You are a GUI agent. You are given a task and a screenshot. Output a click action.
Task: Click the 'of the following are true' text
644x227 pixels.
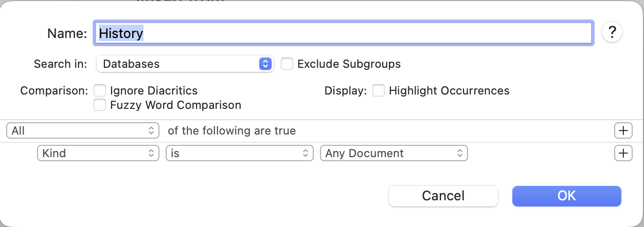tap(231, 131)
